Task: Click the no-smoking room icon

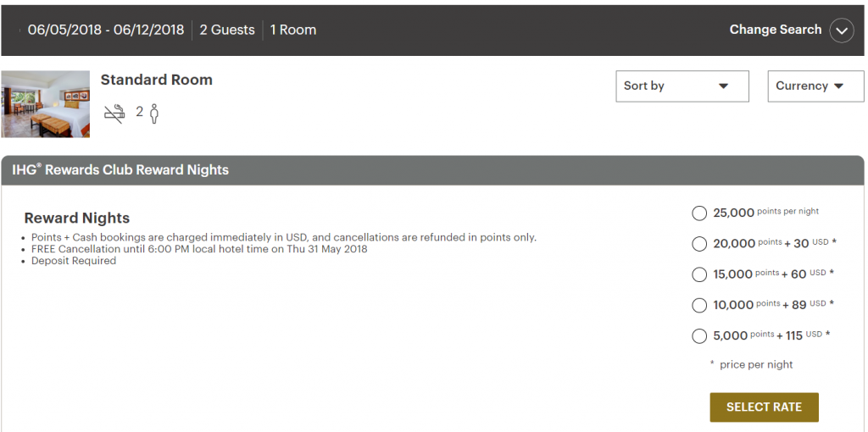Action: [x=114, y=113]
